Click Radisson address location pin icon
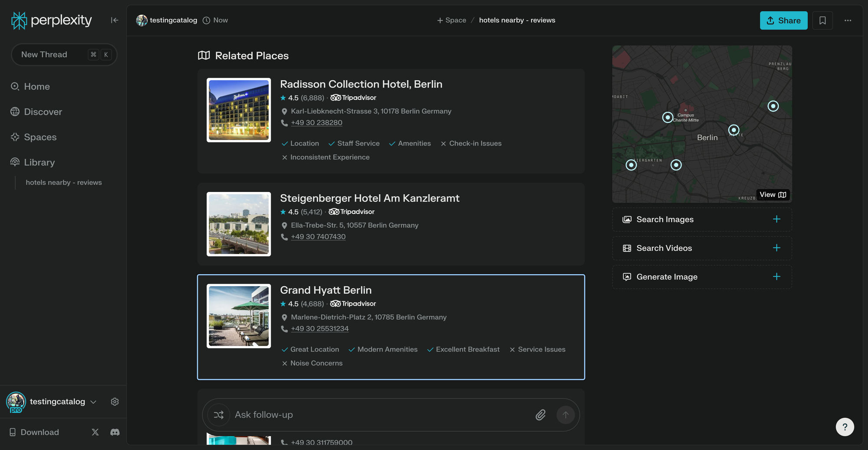This screenshot has height=450, width=868. point(284,112)
